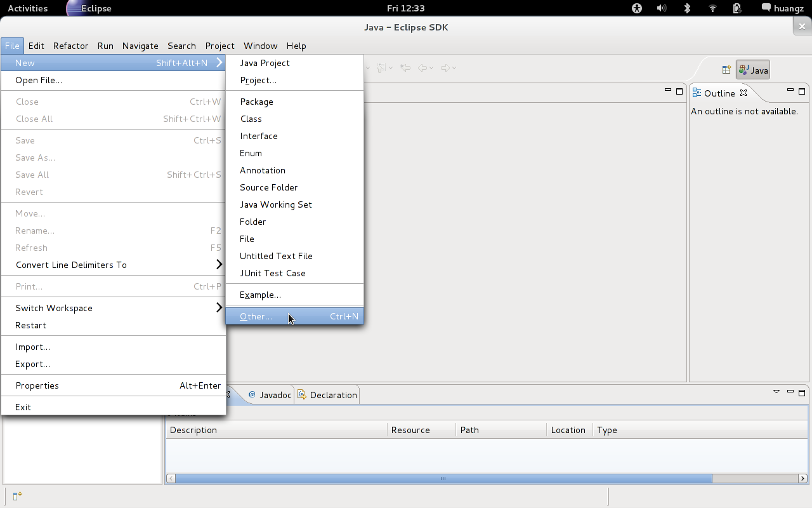Click the battery status icon
Screen dimensions: 812x508
(737, 8)
